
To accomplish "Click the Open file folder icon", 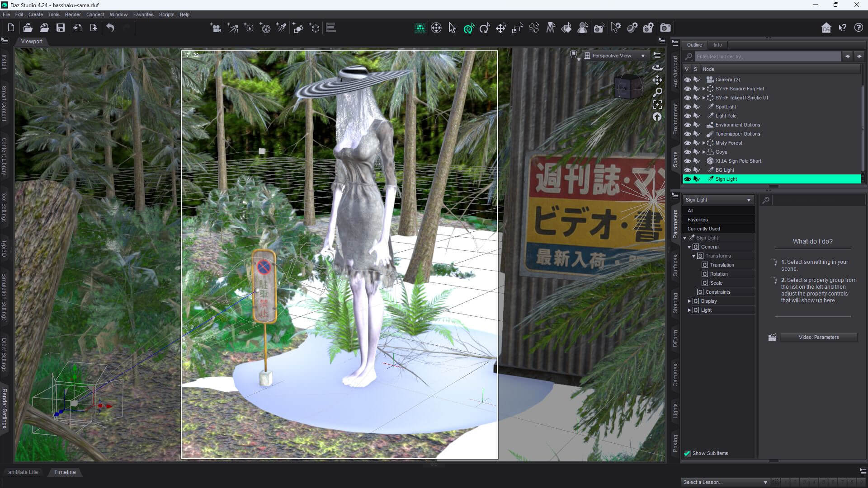I will tap(28, 28).
